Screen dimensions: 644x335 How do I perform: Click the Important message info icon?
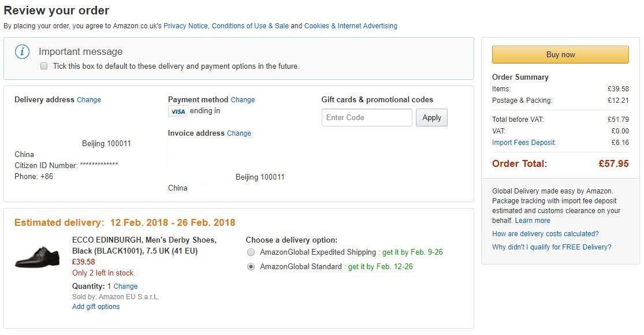[22, 52]
